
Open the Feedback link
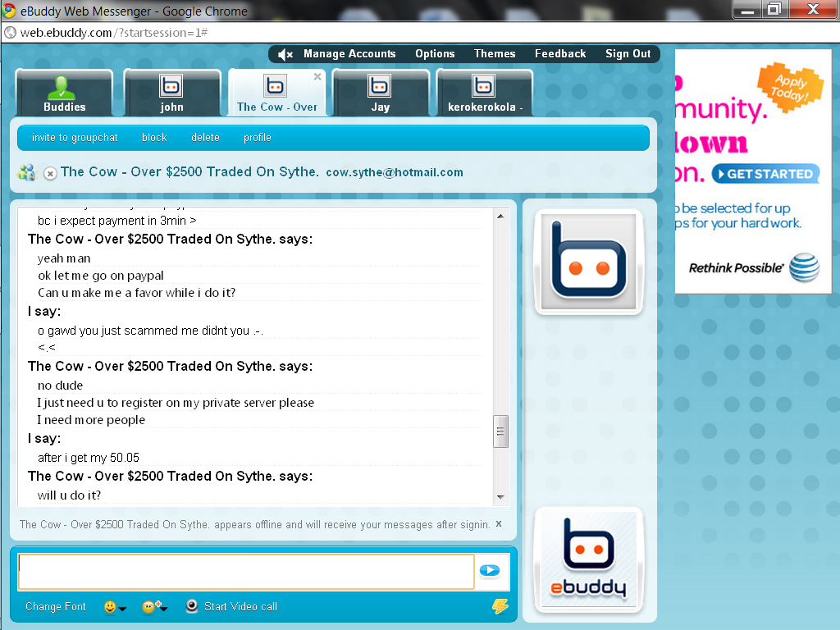tap(559, 53)
